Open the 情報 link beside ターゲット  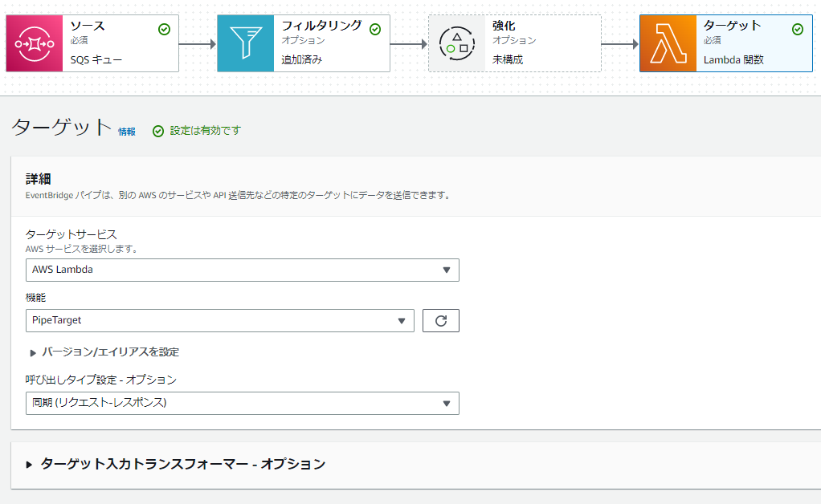pyautogui.click(x=127, y=132)
